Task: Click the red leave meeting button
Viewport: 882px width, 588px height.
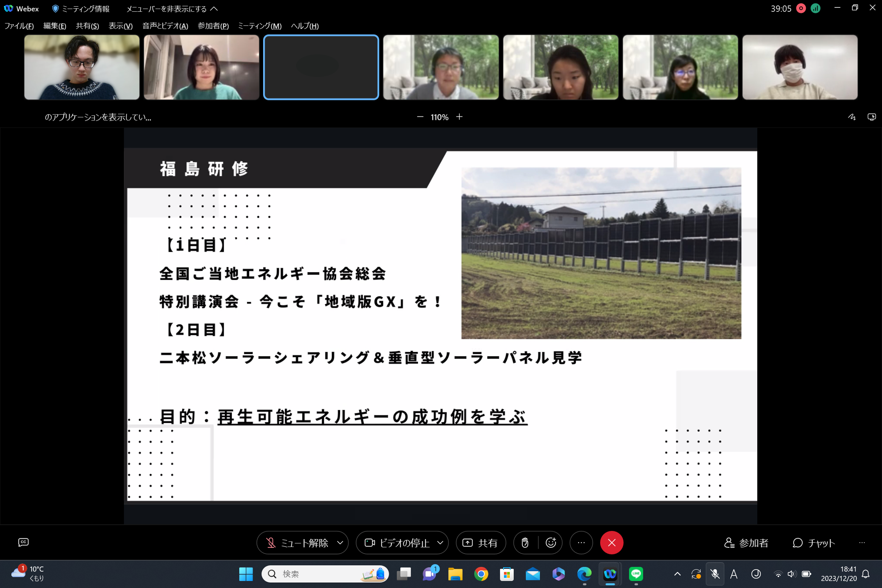Action: coord(611,543)
